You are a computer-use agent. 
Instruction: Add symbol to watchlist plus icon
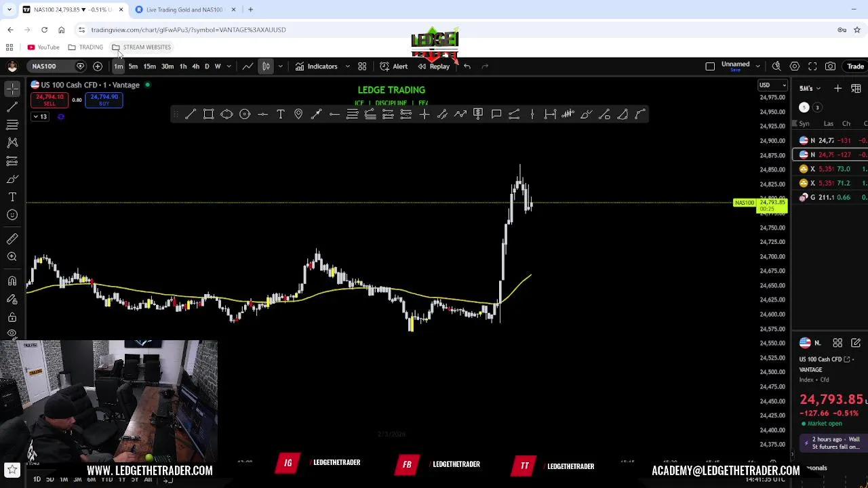[837, 89]
